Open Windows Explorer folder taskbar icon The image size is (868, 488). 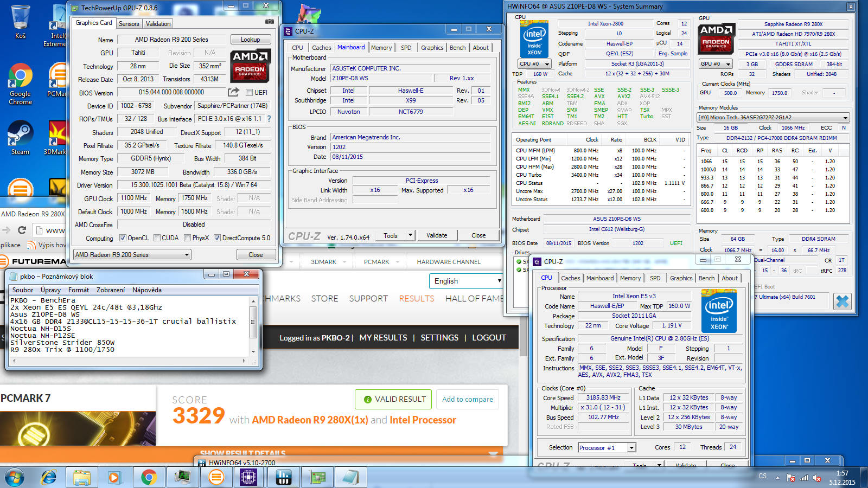pyautogui.click(x=82, y=478)
